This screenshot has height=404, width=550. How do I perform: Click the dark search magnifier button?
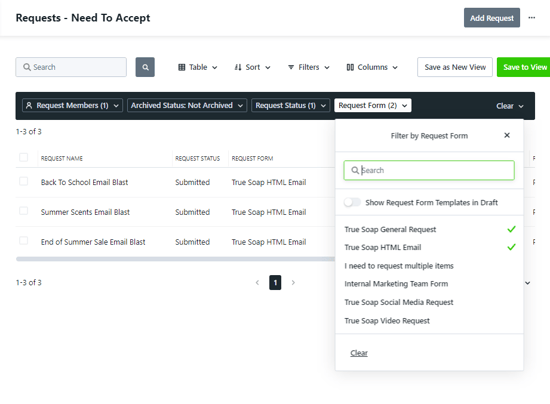coord(145,67)
